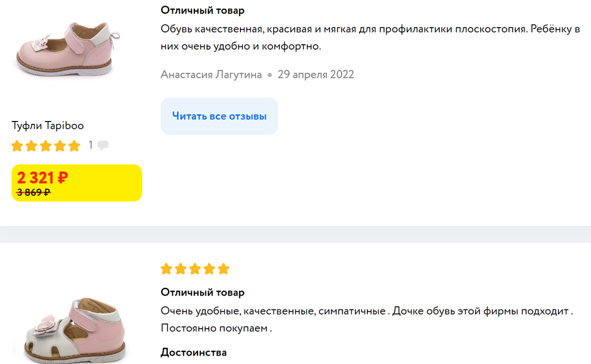Select the fifth star of product rating
The height and width of the screenshot is (364, 591).
[x=74, y=146]
